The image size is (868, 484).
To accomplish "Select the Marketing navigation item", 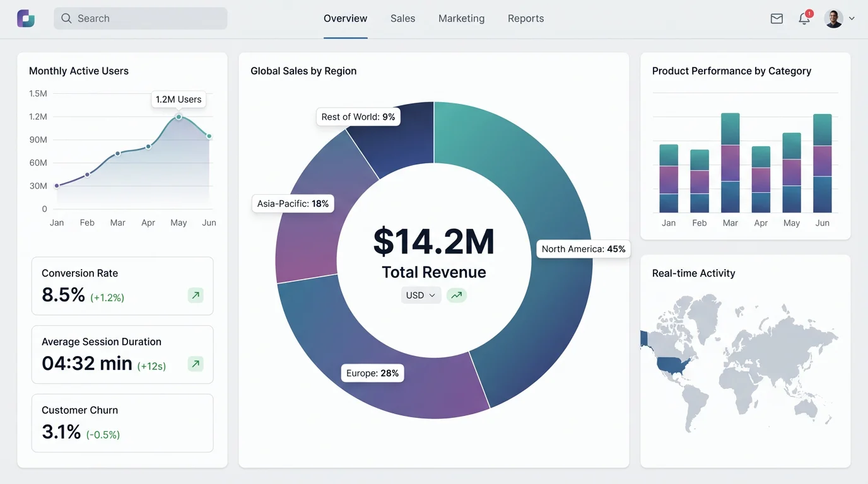I will 461,18.
